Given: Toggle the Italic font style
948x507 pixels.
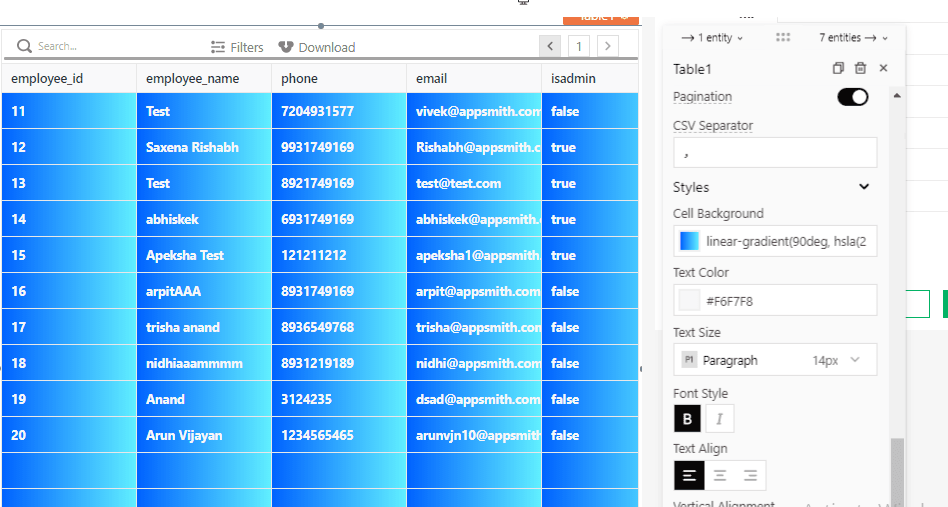Looking at the screenshot, I should click(719, 419).
